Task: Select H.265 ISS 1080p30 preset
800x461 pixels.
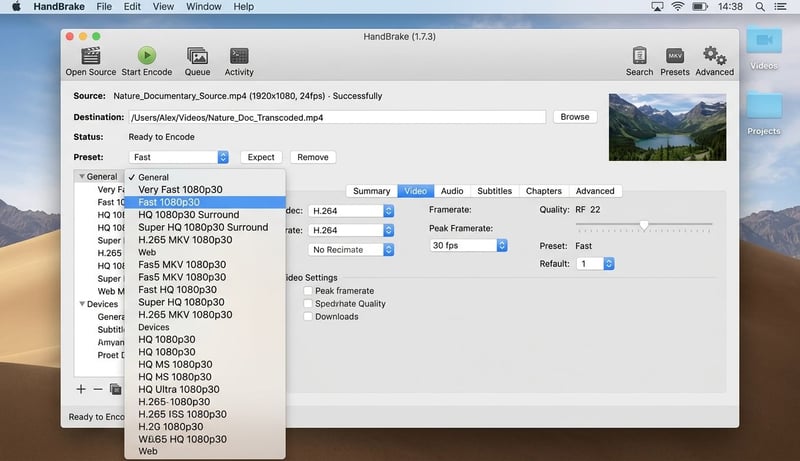Action: point(205,414)
